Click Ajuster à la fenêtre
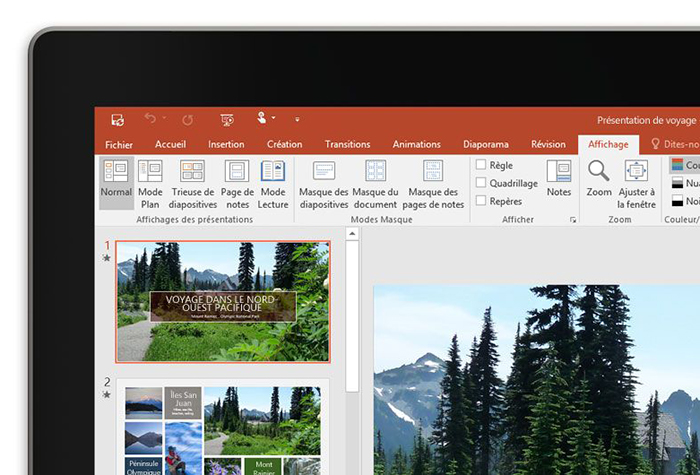700x475 pixels. [x=637, y=181]
